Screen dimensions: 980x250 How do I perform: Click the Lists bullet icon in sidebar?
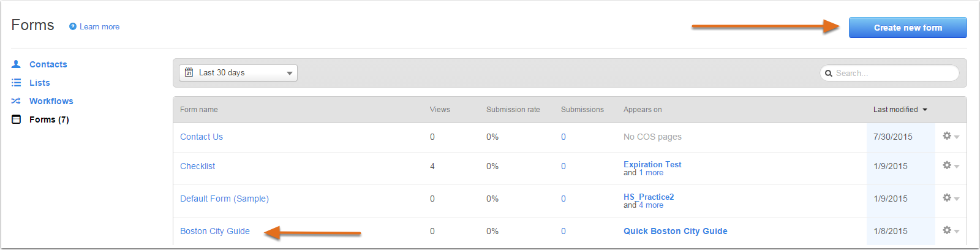click(16, 83)
